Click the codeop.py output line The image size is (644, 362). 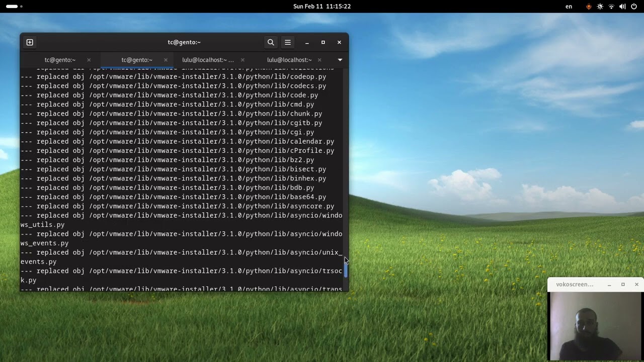coord(174,77)
